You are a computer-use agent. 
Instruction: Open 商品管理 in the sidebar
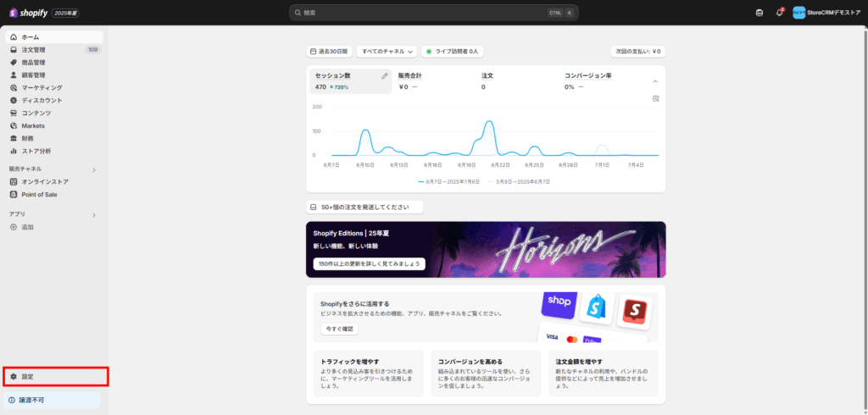54,63
